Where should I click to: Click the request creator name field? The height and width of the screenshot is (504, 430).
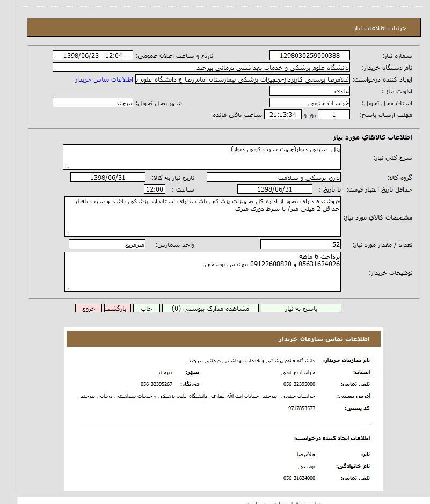click(242, 79)
